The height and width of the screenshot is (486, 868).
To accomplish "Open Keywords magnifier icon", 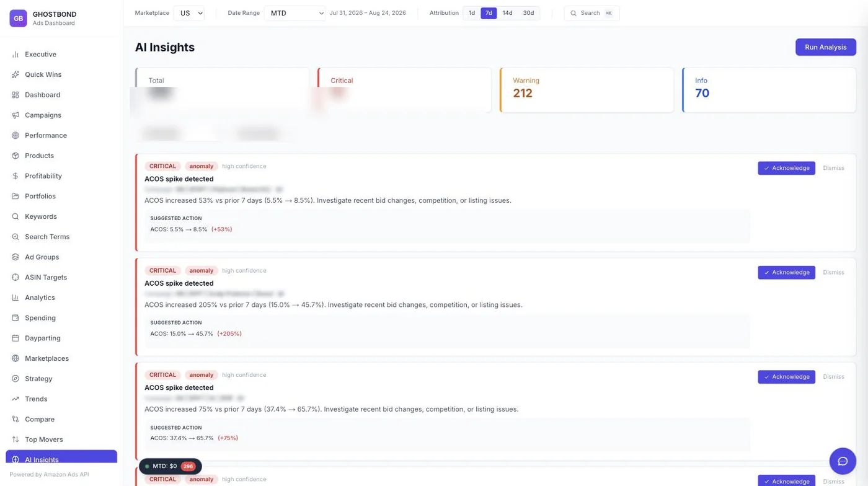I will click(x=15, y=216).
